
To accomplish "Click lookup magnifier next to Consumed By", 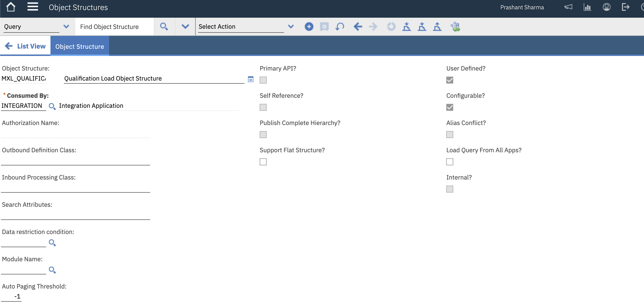I will (52, 106).
